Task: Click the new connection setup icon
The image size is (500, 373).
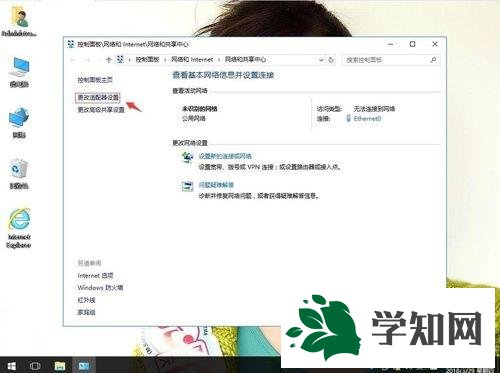Action: pyautogui.click(x=187, y=157)
